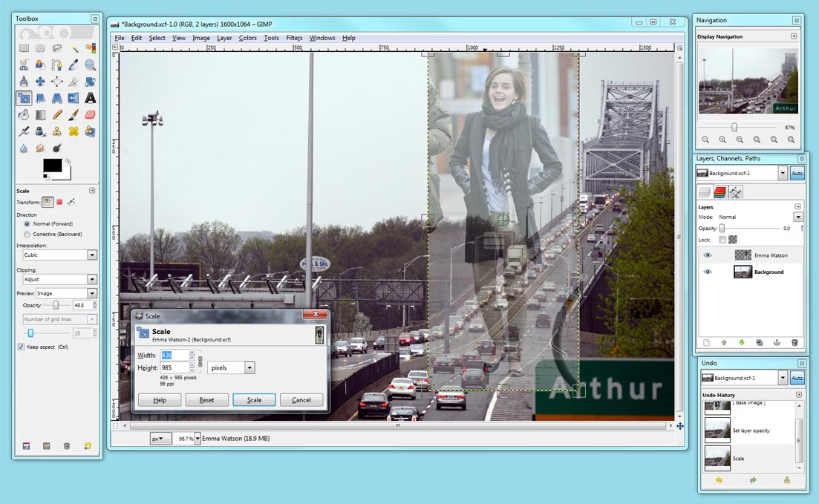Click the black foreground color swatch
The width and height of the screenshot is (819, 504).
[x=52, y=166]
